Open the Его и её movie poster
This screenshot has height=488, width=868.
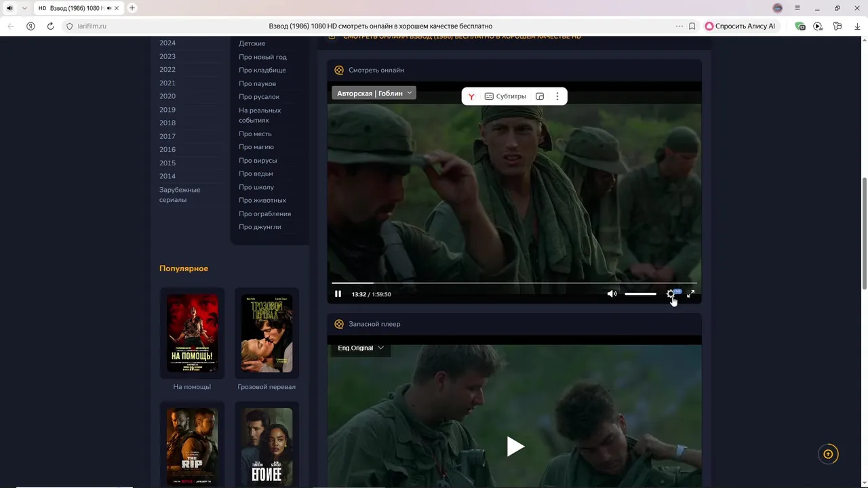267,446
